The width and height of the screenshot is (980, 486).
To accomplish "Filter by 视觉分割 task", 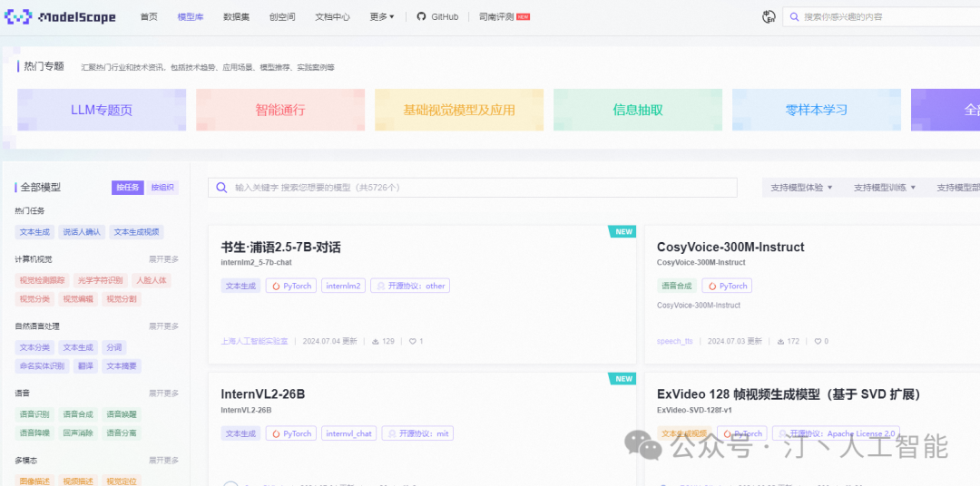I will click(x=122, y=298).
